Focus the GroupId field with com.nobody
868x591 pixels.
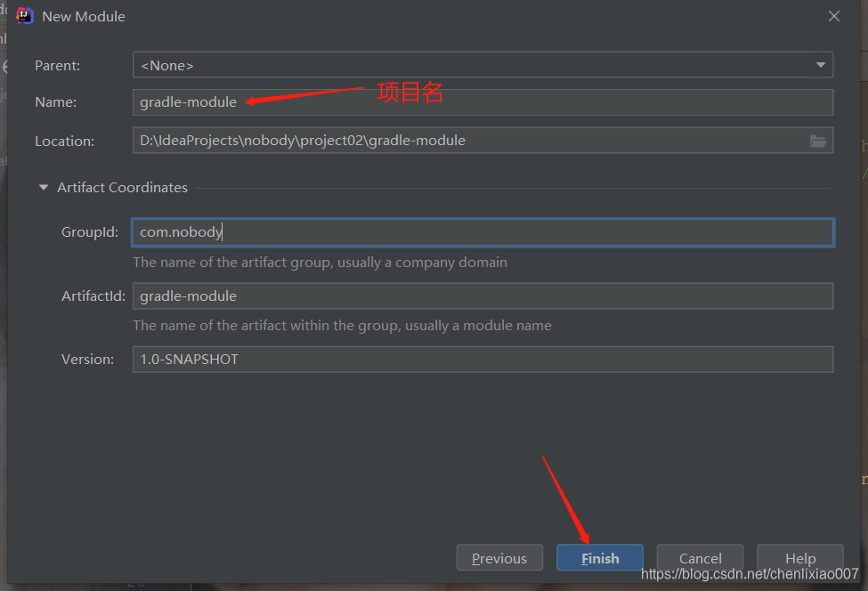point(483,232)
